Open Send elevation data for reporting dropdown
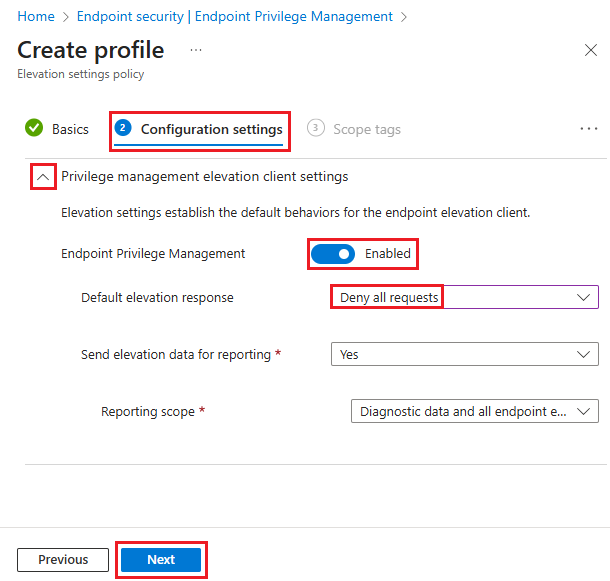The width and height of the screenshot is (610, 581). pos(464,354)
